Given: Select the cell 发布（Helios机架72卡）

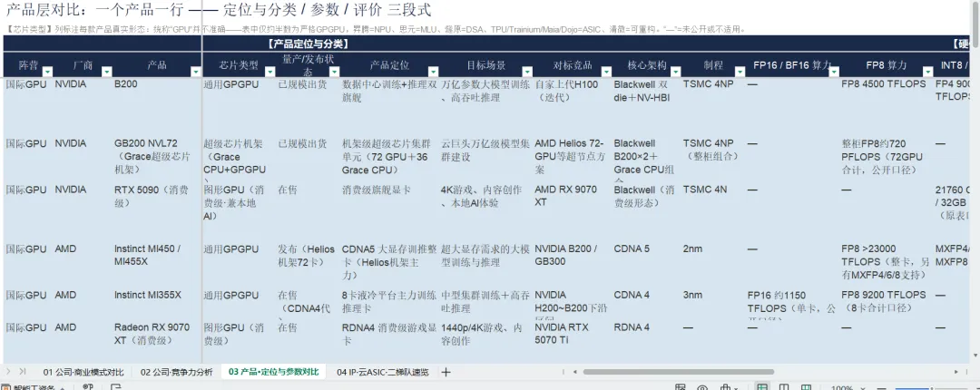Looking at the screenshot, I should tap(307, 255).
